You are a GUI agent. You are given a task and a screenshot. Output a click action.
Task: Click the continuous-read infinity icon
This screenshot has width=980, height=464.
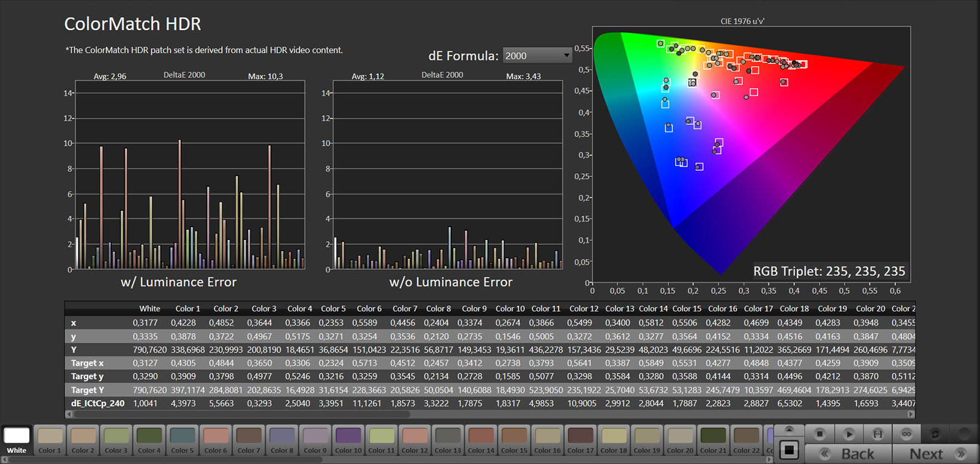907,434
